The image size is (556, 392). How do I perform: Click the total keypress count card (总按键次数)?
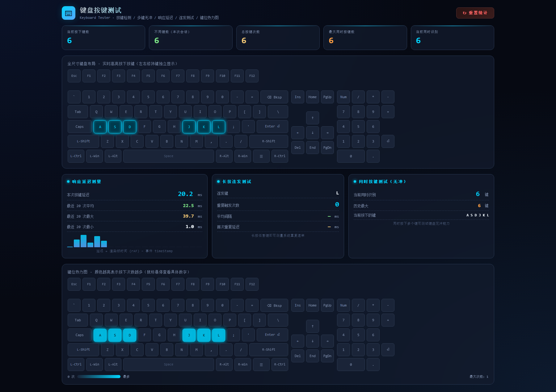click(x=278, y=38)
